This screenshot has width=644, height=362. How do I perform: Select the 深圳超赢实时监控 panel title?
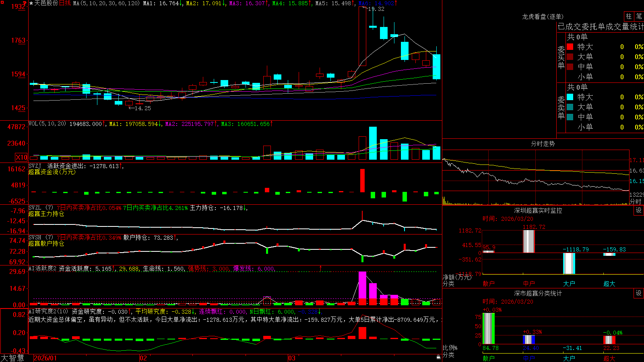point(538,210)
